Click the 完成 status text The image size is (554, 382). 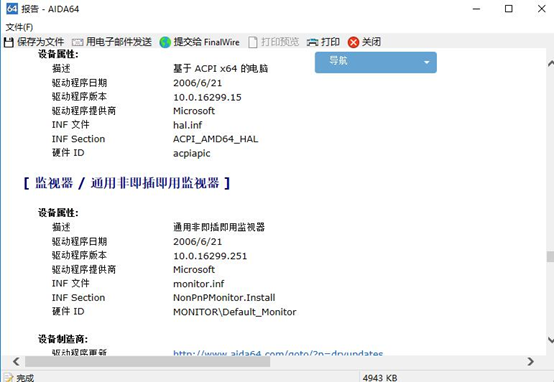click(25, 378)
